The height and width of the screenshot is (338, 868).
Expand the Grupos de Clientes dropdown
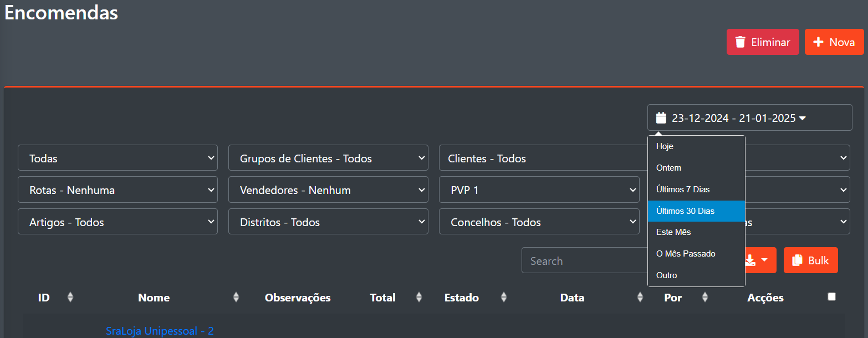click(328, 158)
